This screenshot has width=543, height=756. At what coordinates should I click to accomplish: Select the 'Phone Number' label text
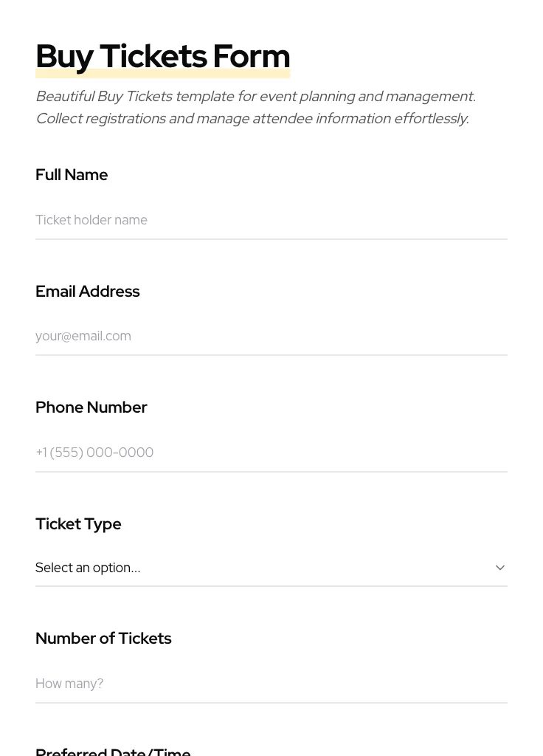coord(91,408)
